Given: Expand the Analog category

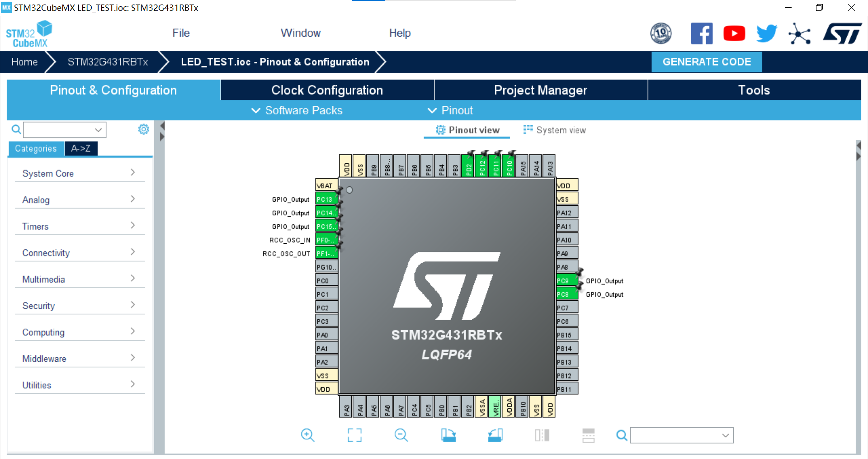Looking at the screenshot, I should 80,199.
